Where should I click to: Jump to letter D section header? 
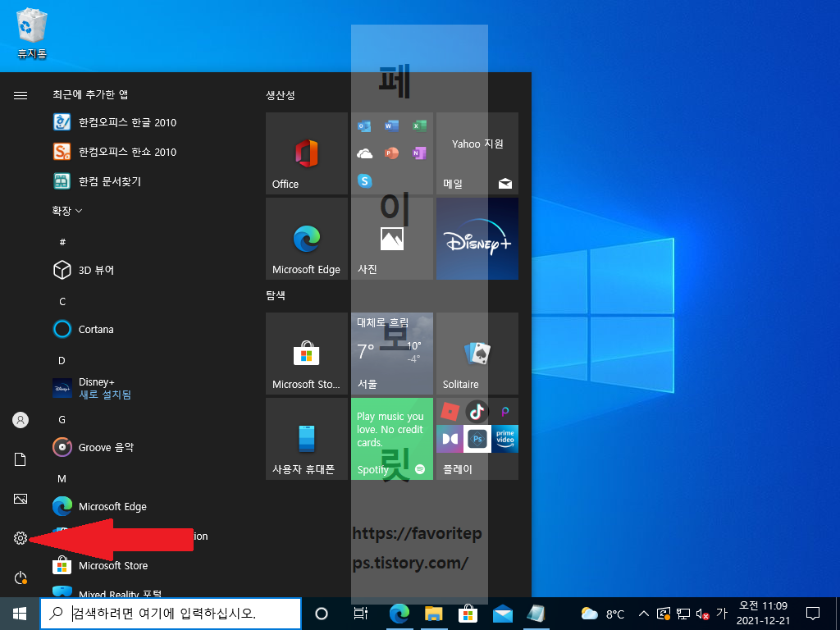click(x=62, y=361)
